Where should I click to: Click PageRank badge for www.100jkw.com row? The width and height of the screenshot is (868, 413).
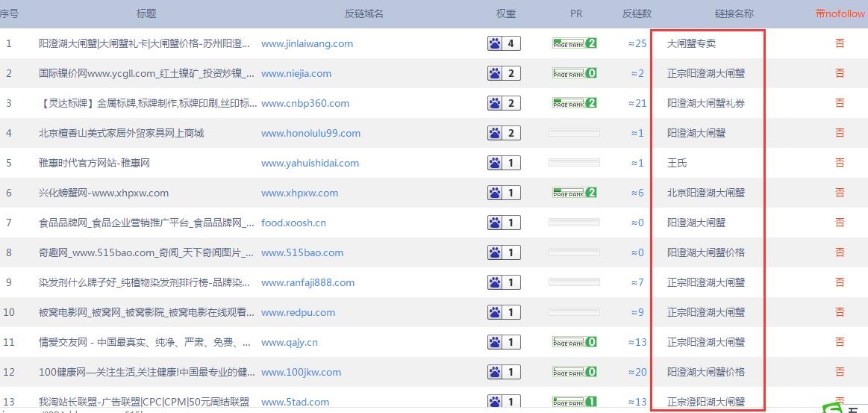click(574, 372)
